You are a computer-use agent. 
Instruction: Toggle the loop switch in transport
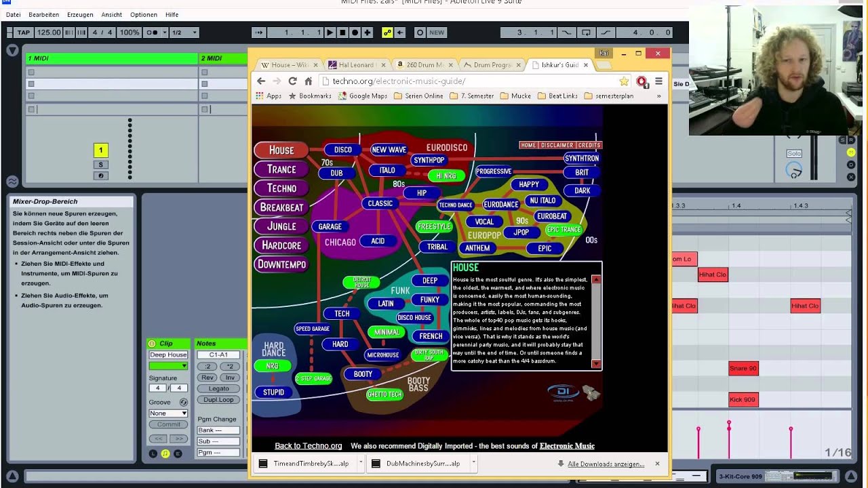pyautogui.click(x=586, y=33)
